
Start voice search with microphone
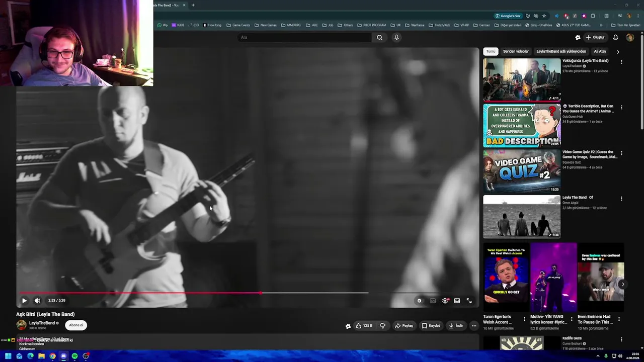tap(396, 37)
